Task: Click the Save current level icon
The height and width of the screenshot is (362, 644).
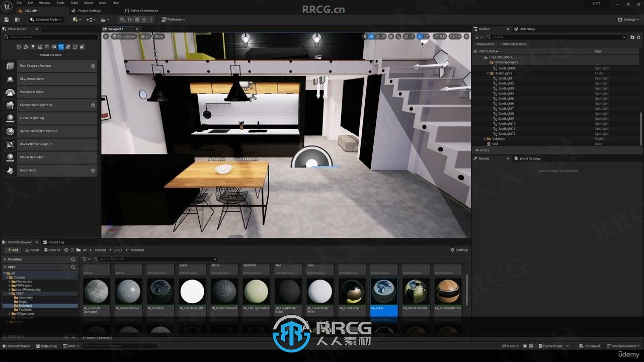Action: click(x=7, y=20)
